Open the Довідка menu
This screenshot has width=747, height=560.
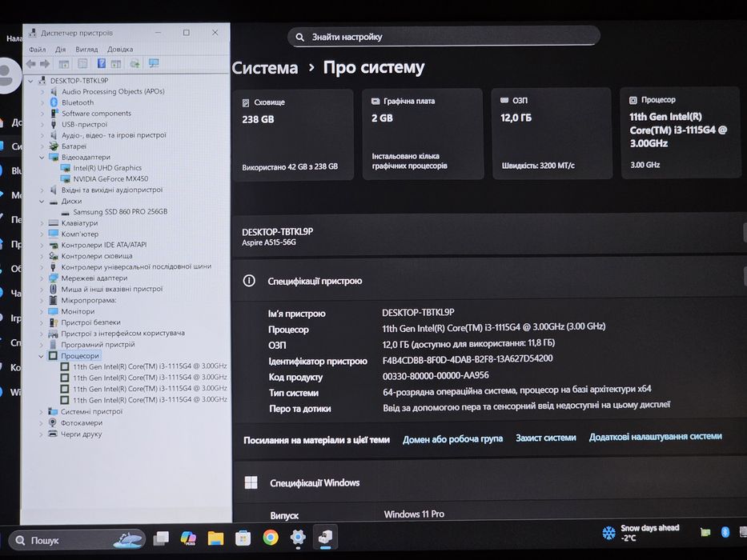click(120, 49)
